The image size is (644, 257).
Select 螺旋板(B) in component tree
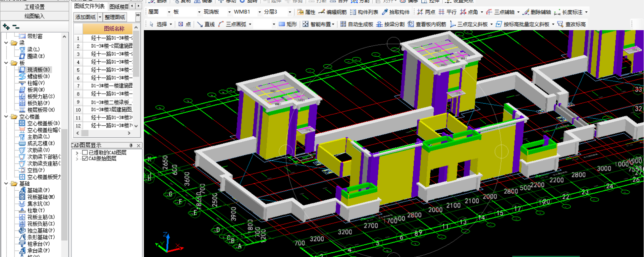[x=35, y=76]
